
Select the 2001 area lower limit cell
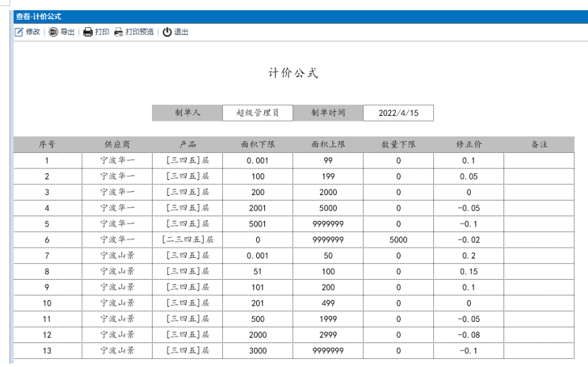pos(258,208)
